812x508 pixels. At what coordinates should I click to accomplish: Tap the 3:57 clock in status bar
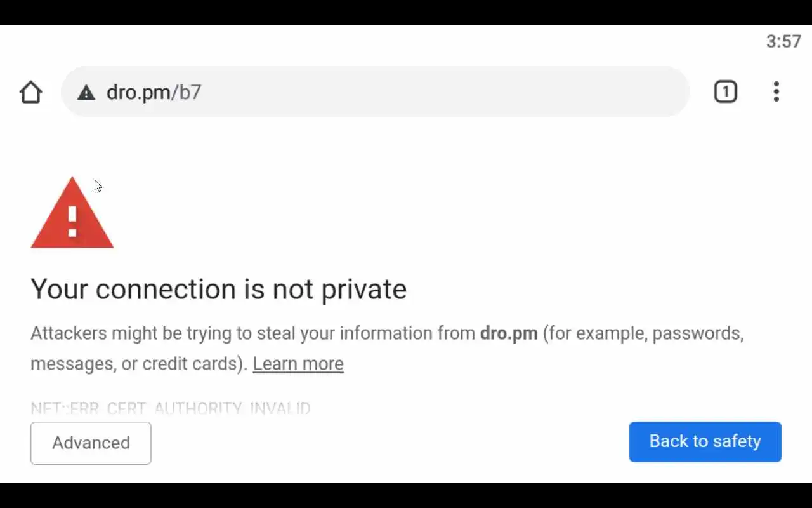pos(783,42)
